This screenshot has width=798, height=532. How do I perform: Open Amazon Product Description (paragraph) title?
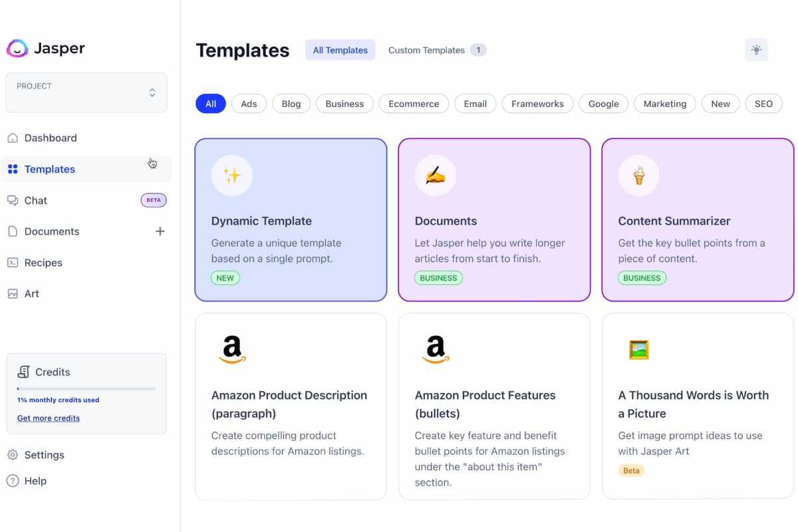point(289,404)
